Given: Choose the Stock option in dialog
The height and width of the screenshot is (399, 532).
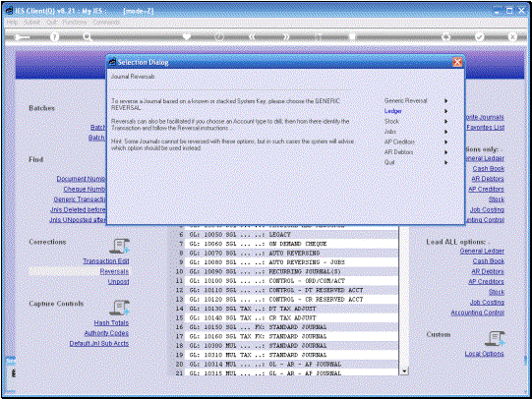Looking at the screenshot, I should click(391, 121).
